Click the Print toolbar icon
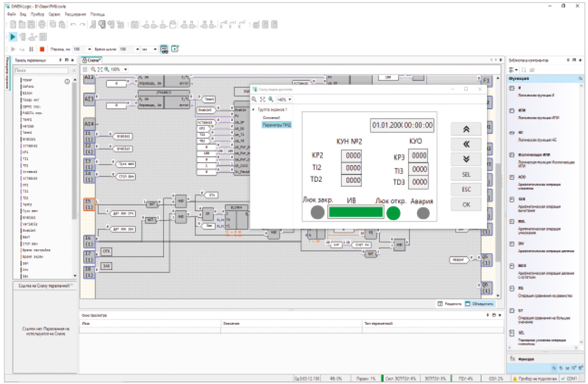This screenshot has width=588, height=384. tap(42, 25)
